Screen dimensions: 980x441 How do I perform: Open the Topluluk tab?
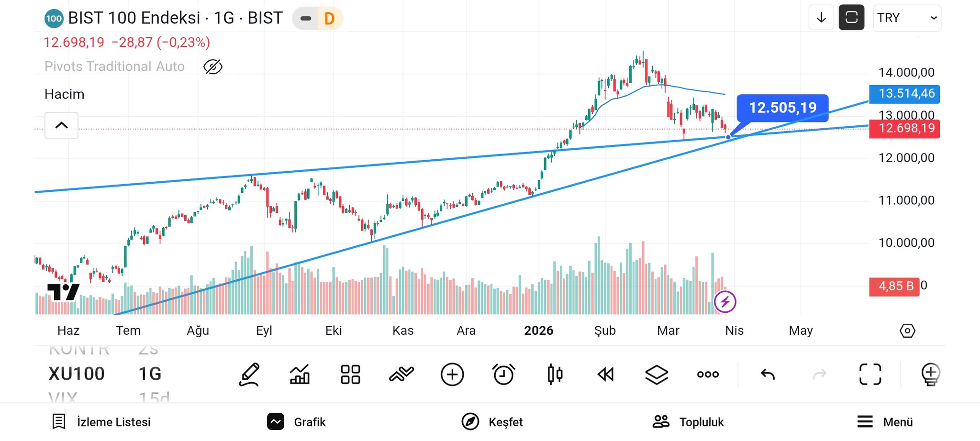pyautogui.click(x=688, y=422)
